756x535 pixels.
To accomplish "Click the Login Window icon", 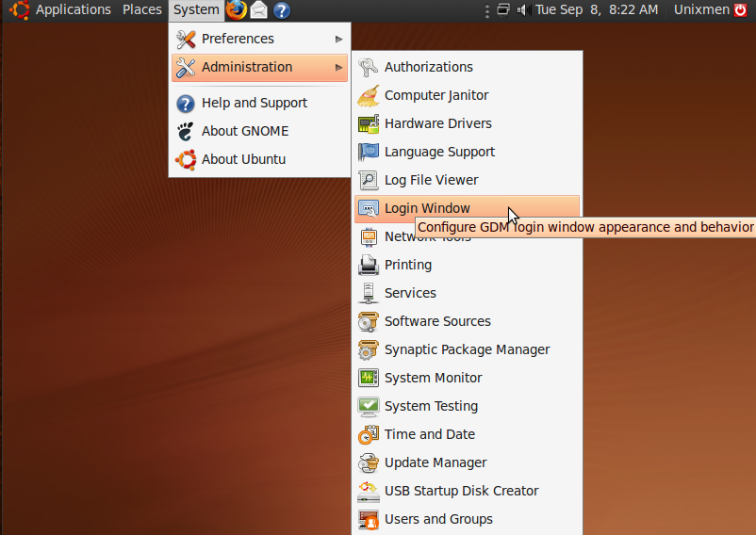I will (369, 209).
